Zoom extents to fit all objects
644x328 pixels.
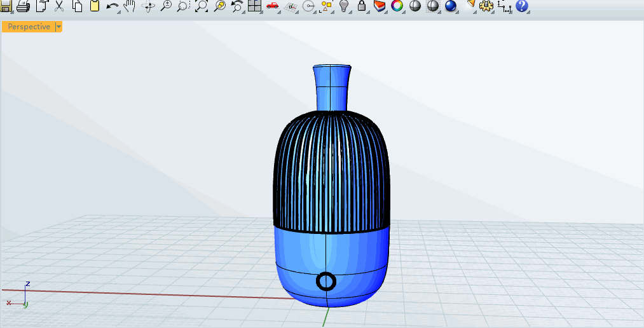click(x=202, y=6)
